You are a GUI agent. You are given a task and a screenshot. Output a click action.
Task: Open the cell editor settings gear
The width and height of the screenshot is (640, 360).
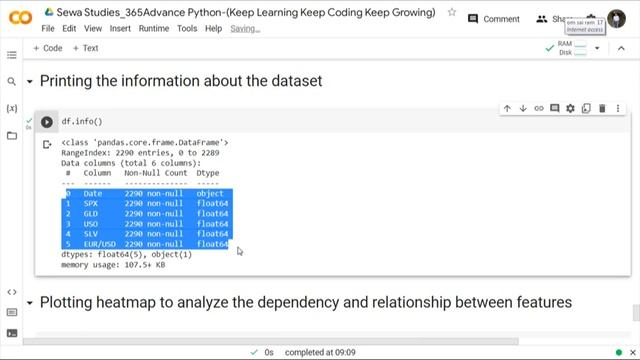pyautogui.click(x=570, y=108)
